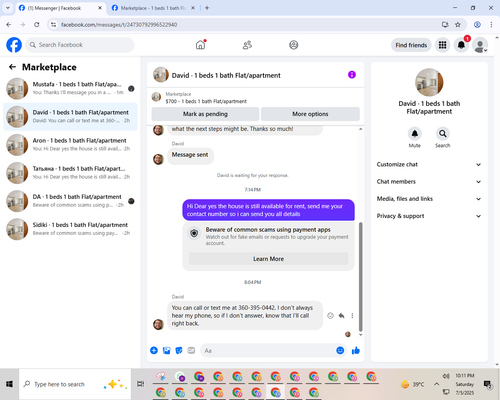Open the Facebook menu grid icon
Viewport: 500px width, 400px height.
(x=442, y=45)
